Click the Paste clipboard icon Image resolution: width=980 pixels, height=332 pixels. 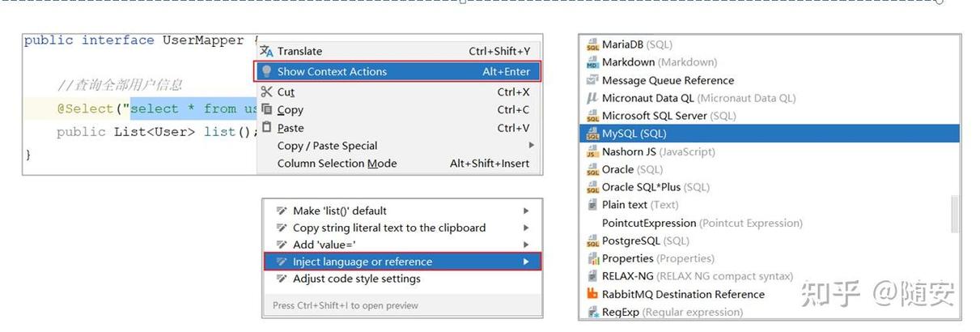(266, 128)
